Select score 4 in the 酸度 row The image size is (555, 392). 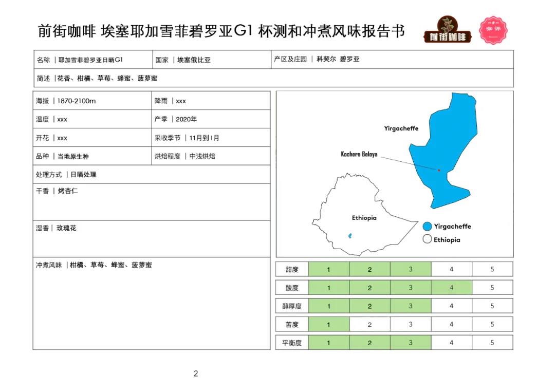tap(451, 288)
